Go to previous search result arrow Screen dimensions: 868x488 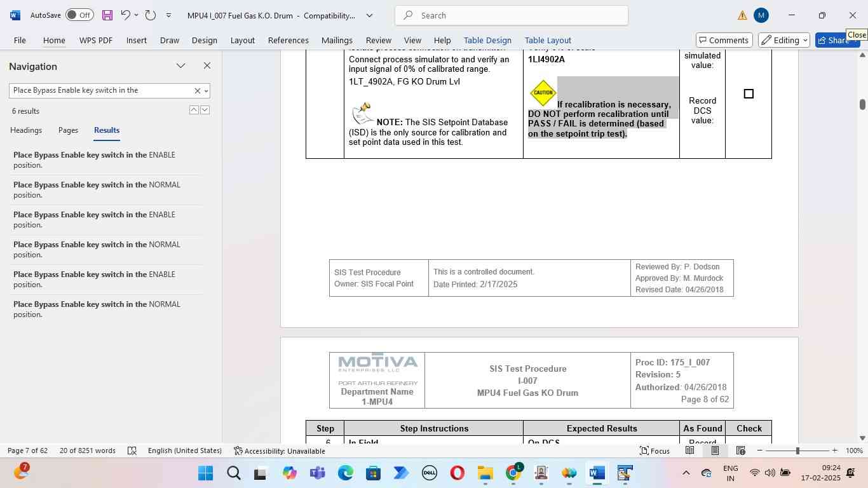point(194,110)
